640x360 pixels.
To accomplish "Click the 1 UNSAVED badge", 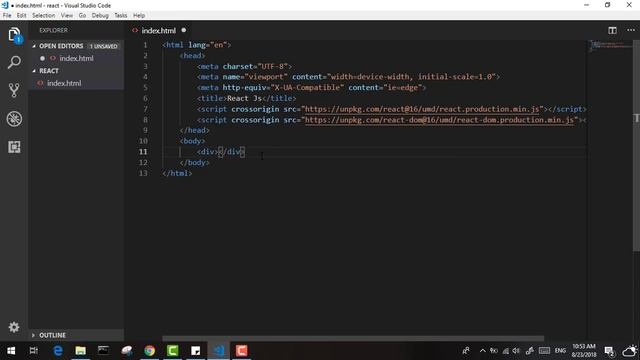I will [x=104, y=46].
